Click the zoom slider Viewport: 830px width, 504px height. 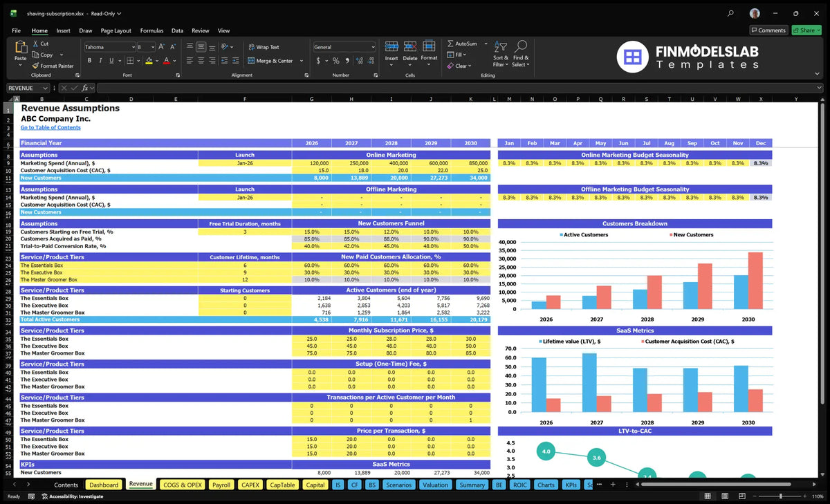point(780,496)
